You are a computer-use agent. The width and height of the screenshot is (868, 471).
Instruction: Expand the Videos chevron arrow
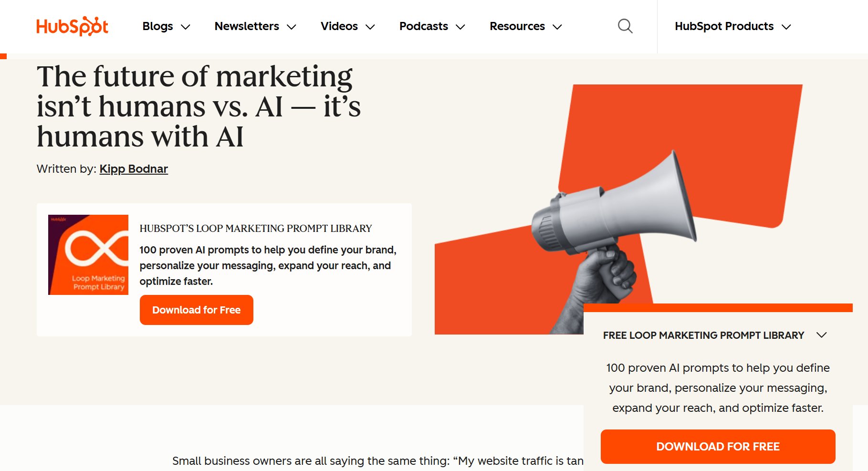click(370, 27)
